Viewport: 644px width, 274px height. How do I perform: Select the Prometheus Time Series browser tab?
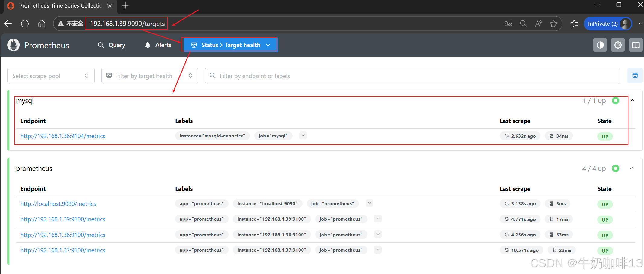pyautogui.click(x=60, y=6)
